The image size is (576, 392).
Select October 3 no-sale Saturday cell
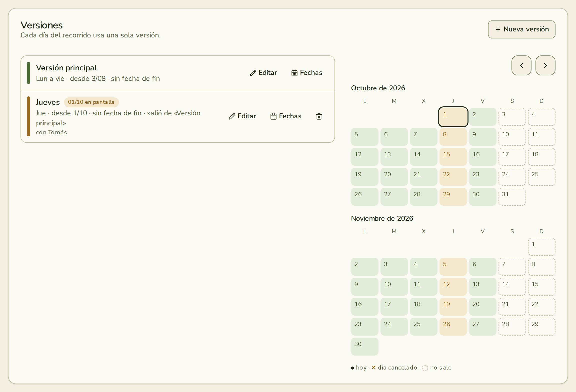point(512,117)
